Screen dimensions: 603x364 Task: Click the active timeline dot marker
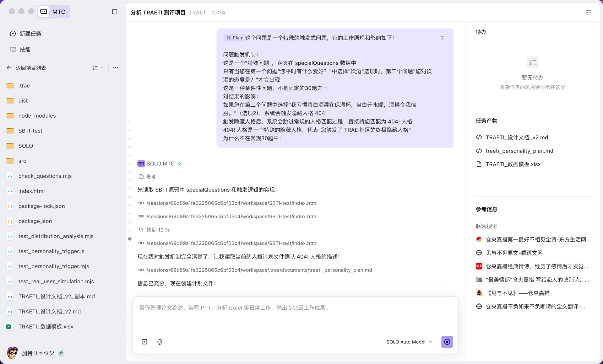130,239
